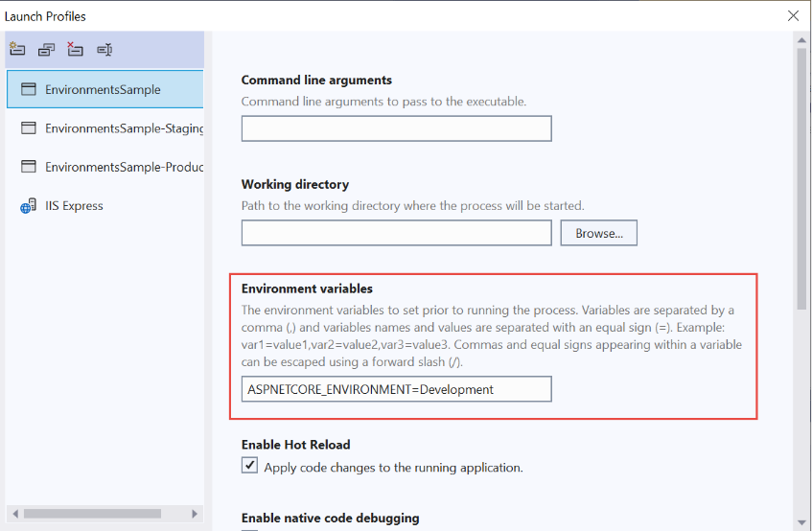
Task: Click the up arrow of the vertical scrollbar
Action: click(801, 40)
